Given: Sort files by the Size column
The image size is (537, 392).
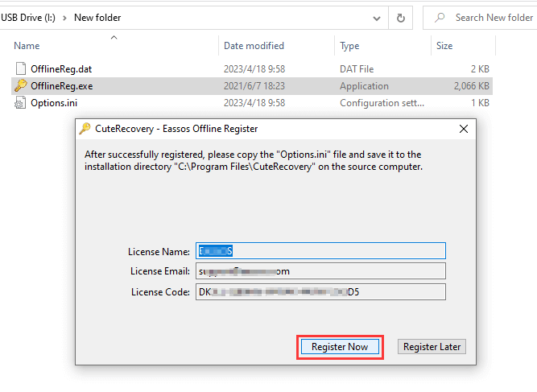Looking at the screenshot, I should (444, 46).
